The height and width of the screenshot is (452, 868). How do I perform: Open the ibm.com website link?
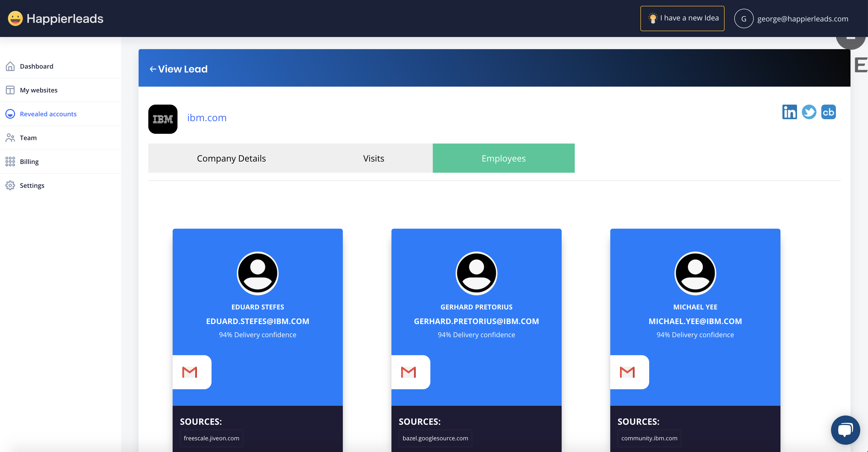pos(207,118)
